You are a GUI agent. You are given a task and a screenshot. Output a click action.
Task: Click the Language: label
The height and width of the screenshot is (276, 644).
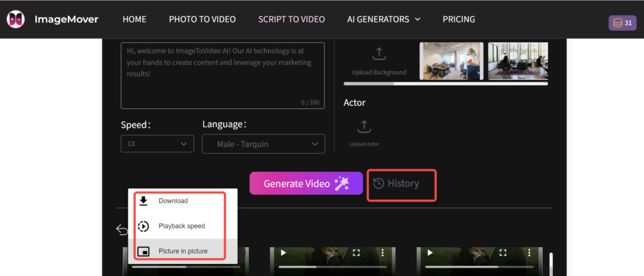pyautogui.click(x=225, y=124)
